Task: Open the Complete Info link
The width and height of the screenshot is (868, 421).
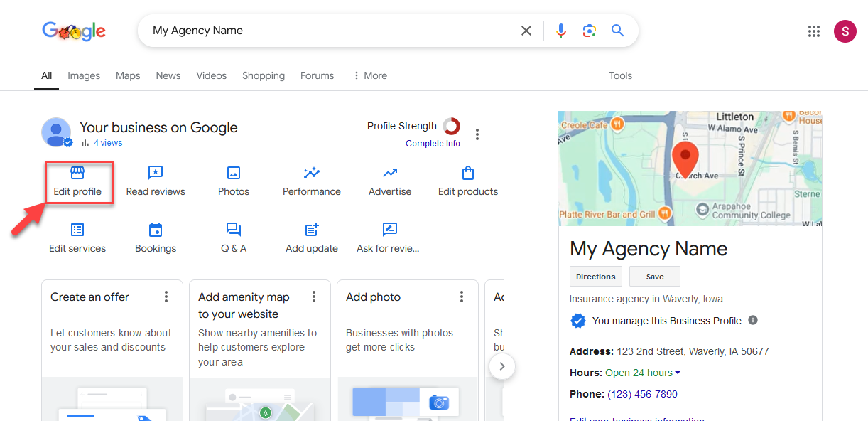Action: pyautogui.click(x=433, y=144)
